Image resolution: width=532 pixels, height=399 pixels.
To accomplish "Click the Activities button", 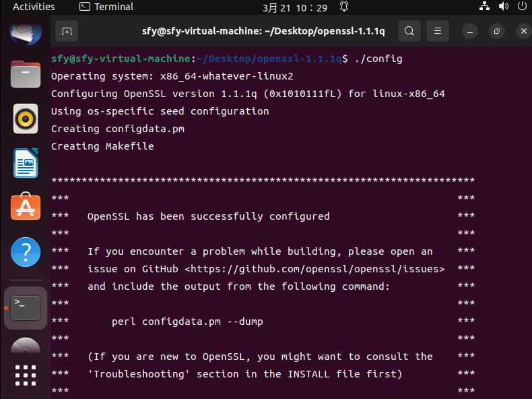I will pyautogui.click(x=34, y=7).
